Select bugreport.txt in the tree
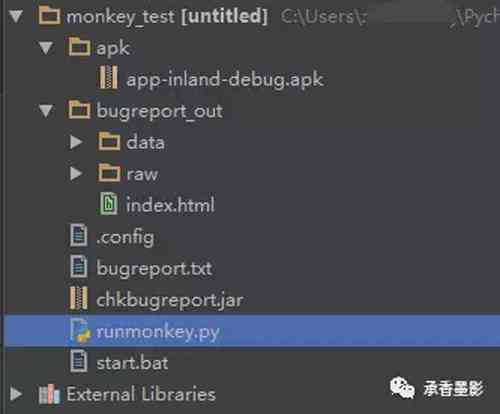The image size is (500, 414). 154,269
